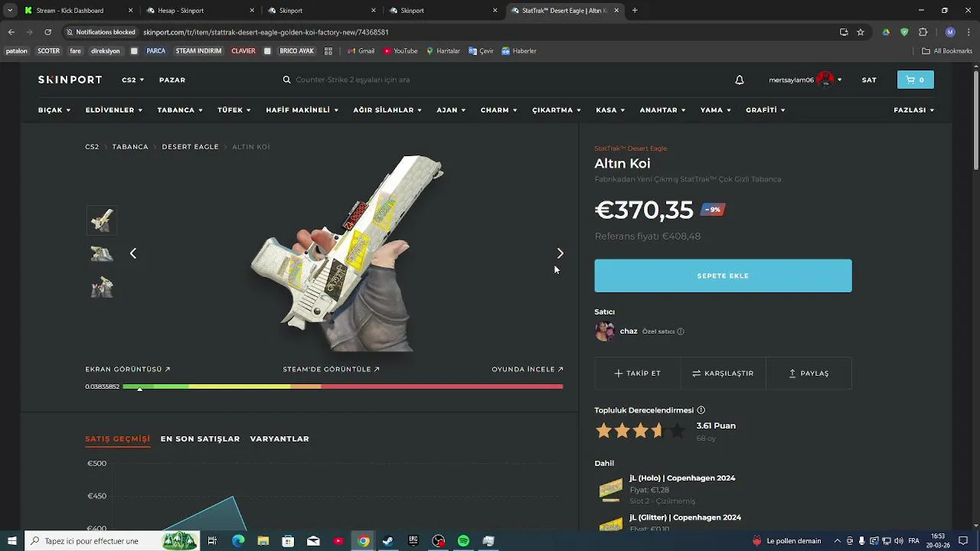Click the star rating display

[x=640, y=431]
